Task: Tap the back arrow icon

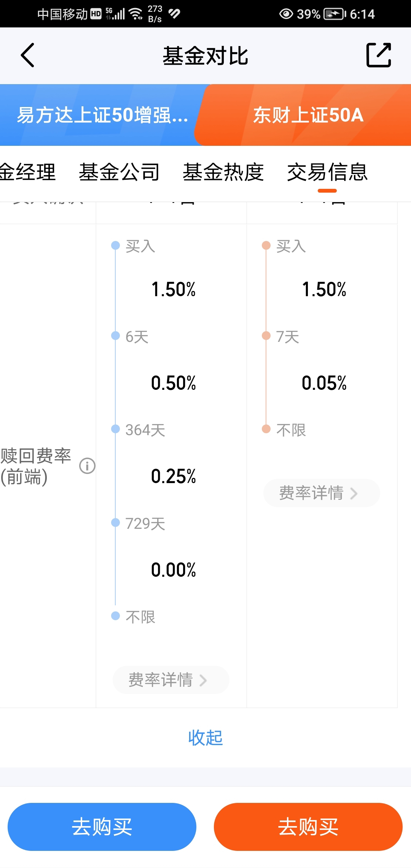Action: point(27,55)
